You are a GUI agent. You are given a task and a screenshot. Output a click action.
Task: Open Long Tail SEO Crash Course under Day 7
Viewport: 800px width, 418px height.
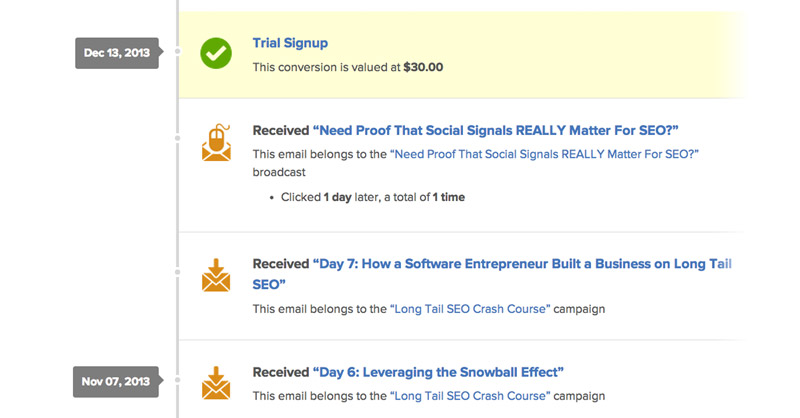(x=470, y=309)
